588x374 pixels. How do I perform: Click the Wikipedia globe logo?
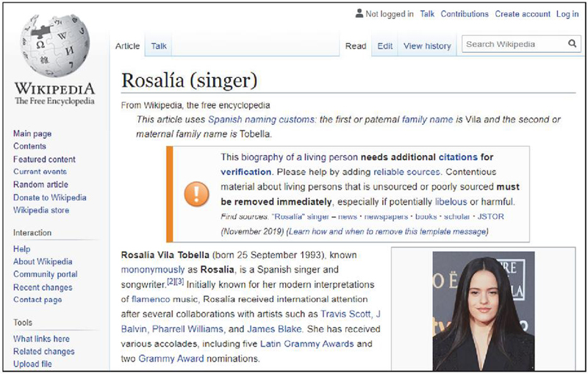pyautogui.click(x=54, y=46)
